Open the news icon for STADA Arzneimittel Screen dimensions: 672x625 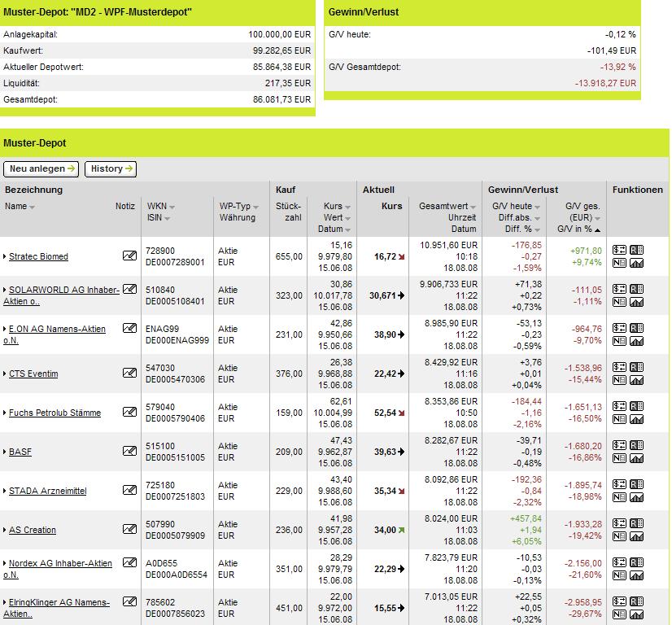coord(619,497)
